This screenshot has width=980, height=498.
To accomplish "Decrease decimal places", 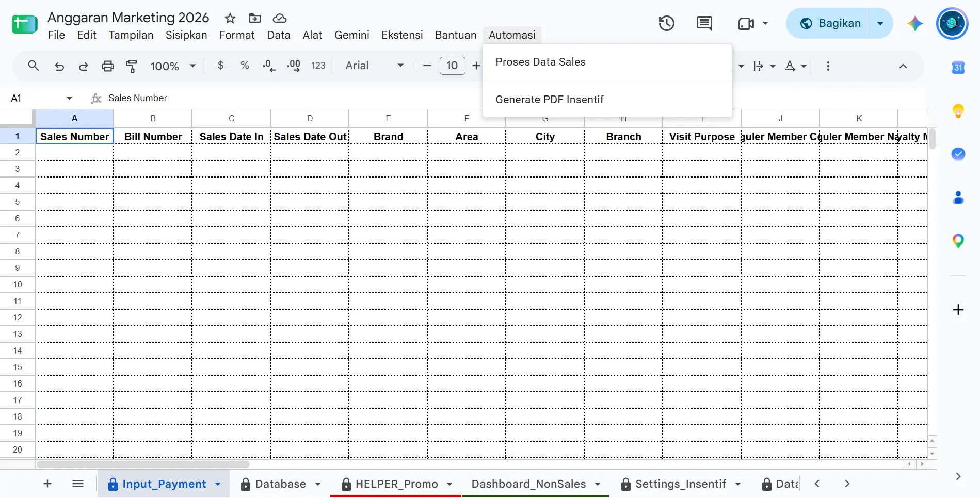I will [269, 66].
